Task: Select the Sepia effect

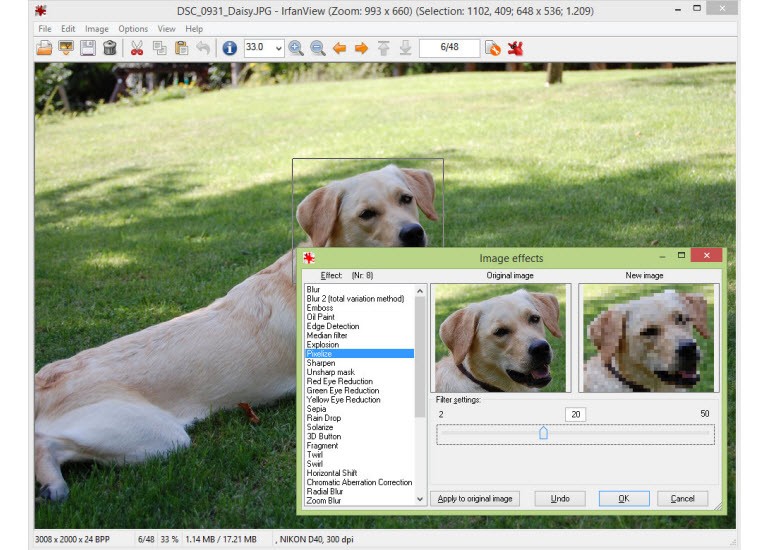Action: coord(316,409)
